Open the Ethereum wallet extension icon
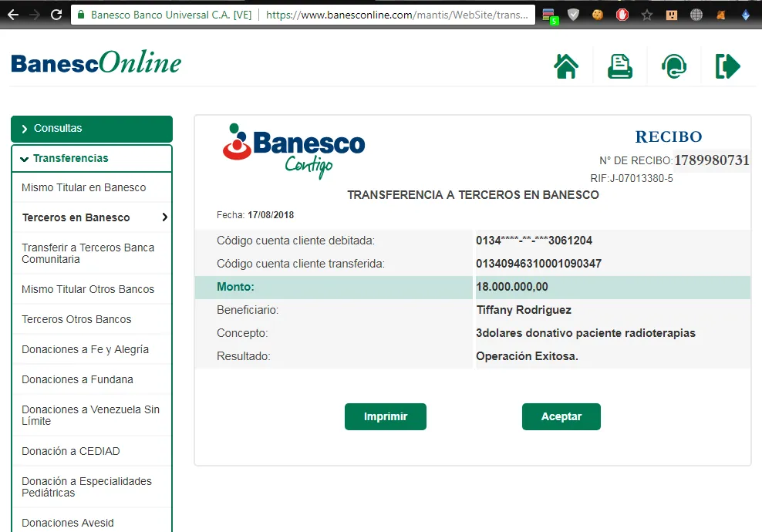Image resolution: width=762 pixels, height=532 pixels. (744, 14)
